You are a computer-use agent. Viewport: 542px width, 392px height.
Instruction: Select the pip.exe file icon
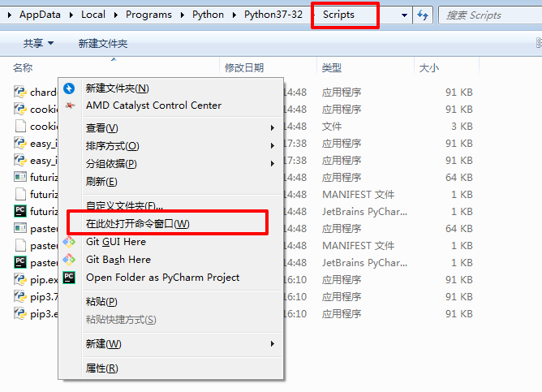21,279
